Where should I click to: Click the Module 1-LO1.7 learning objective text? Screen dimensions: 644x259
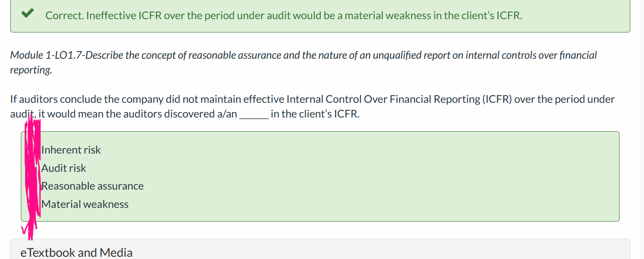coord(304,63)
